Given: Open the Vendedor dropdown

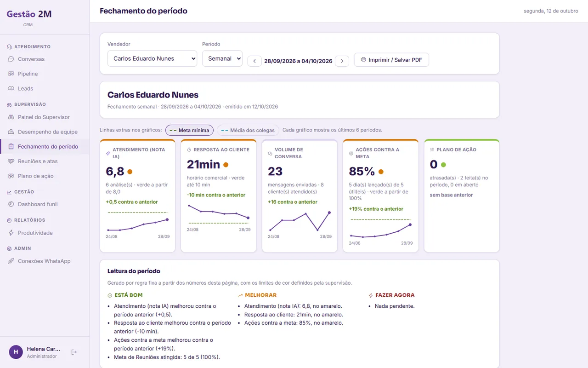Looking at the screenshot, I should pyautogui.click(x=152, y=58).
